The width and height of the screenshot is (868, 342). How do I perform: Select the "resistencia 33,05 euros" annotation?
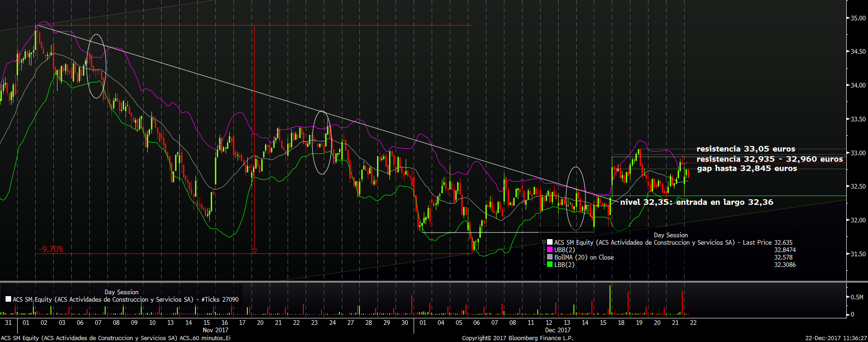[746, 149]
